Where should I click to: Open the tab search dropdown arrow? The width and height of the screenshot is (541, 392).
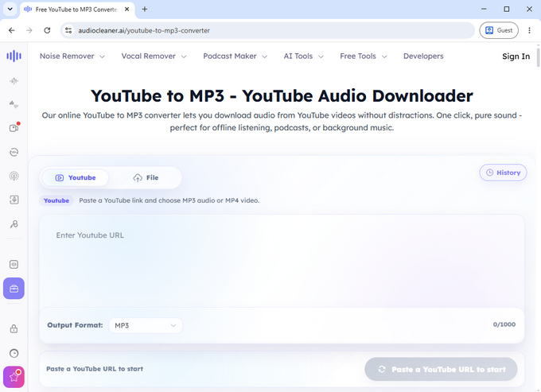coord(10,10)
